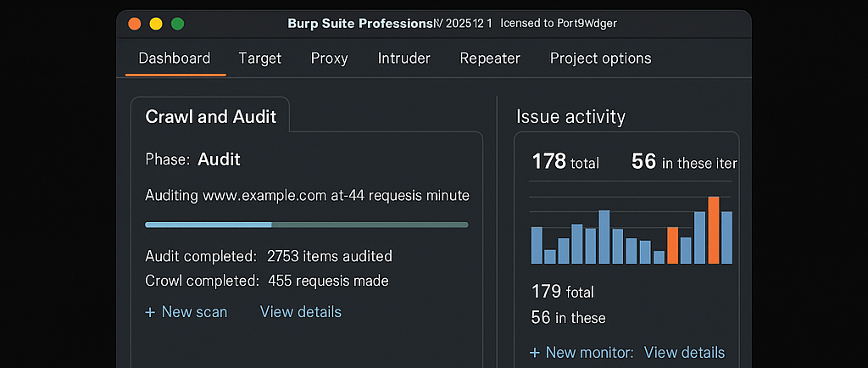The image size is (868, 368).
Task: Select the Intruder tab
Action: click(x=404, y=59)
